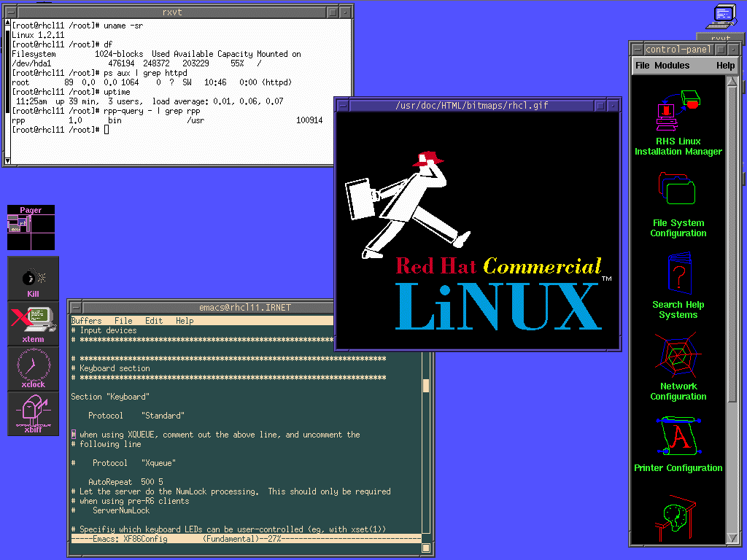
Task: Click 'Protocol "Xqueue"' commented line
Action: tap(123, 463)
